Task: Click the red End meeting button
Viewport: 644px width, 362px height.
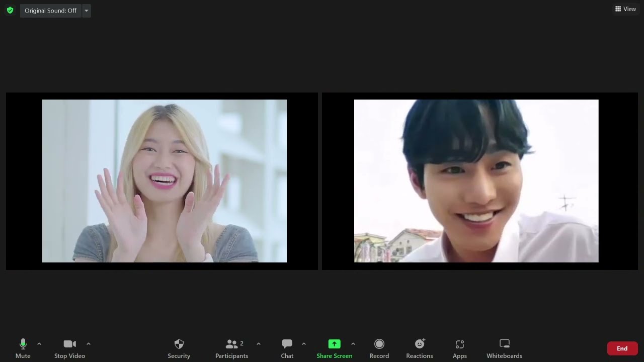Action: click(622, 348)
